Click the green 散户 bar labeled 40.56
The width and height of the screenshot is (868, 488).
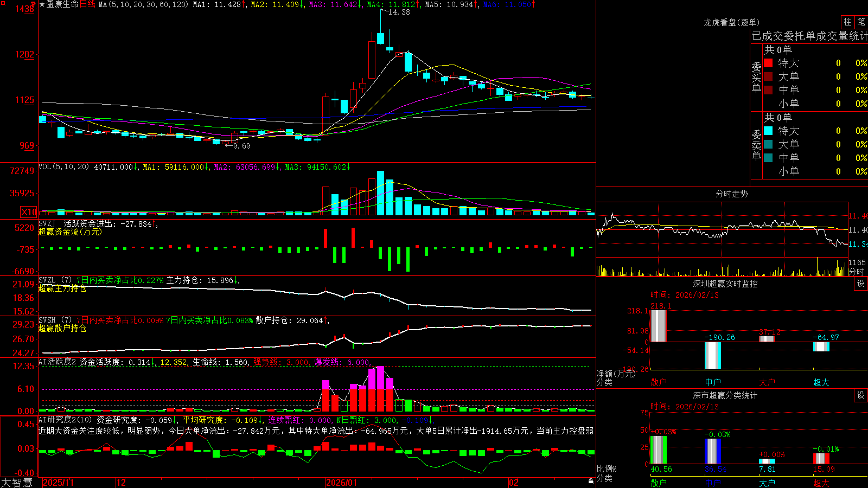[x=659, y=450]
